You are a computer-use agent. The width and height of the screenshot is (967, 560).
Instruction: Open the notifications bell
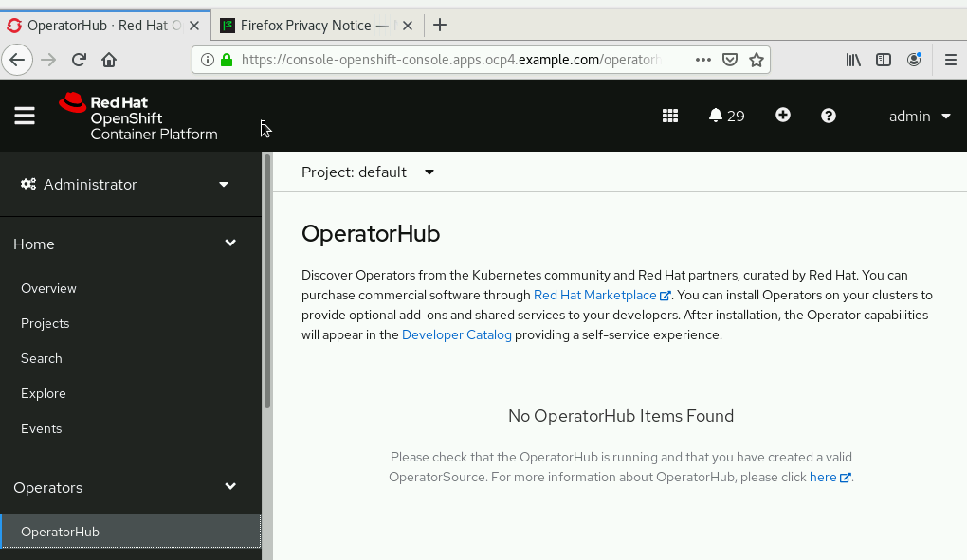726,116
